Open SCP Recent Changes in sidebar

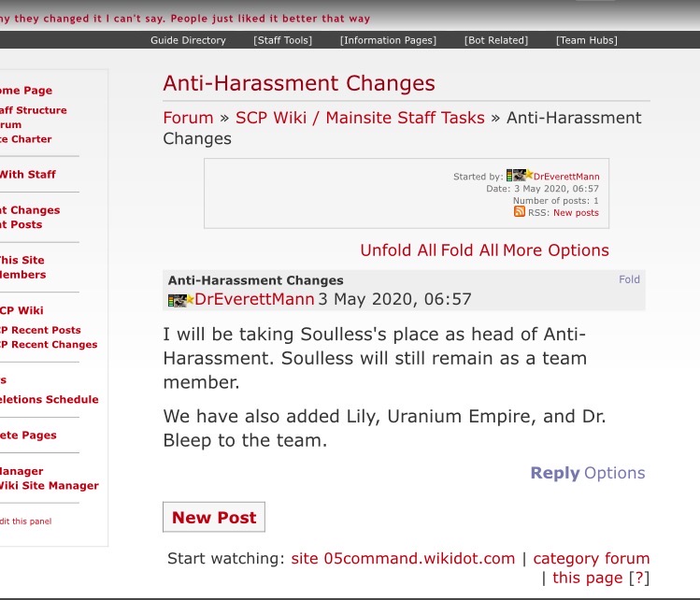coord(49,345)
